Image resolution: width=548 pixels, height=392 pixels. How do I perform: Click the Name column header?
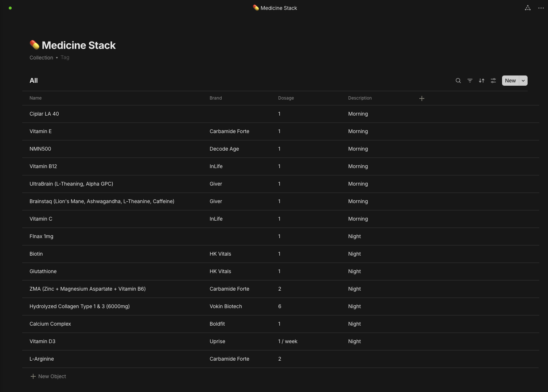point(35,98)
